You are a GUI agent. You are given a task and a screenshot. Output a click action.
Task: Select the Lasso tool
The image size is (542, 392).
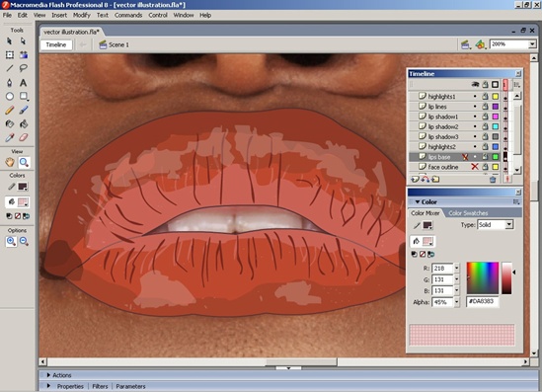click(x=23, y=68)
